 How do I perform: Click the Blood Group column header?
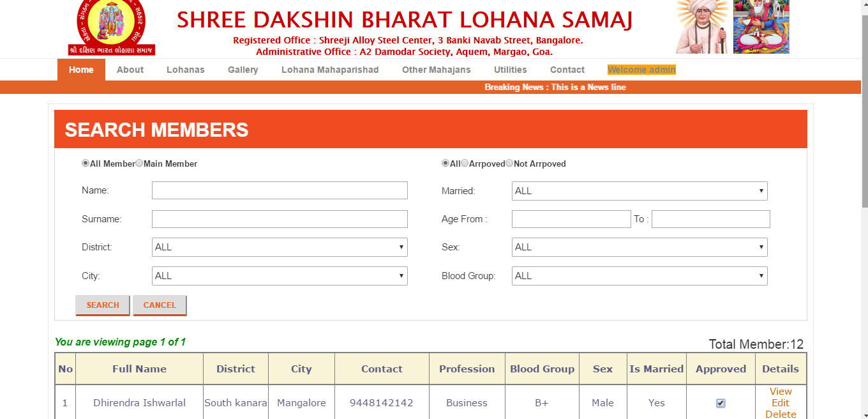(542, 369)
